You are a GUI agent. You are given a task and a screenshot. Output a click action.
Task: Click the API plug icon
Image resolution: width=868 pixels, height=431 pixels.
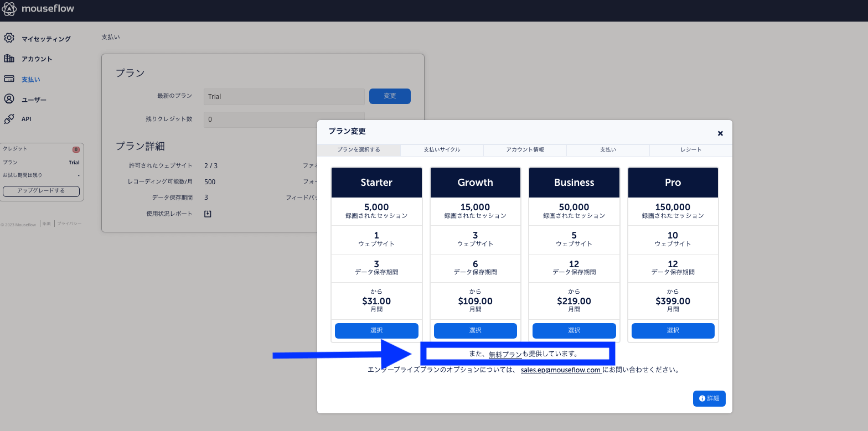pyautogui.click(x=9, y=119)
